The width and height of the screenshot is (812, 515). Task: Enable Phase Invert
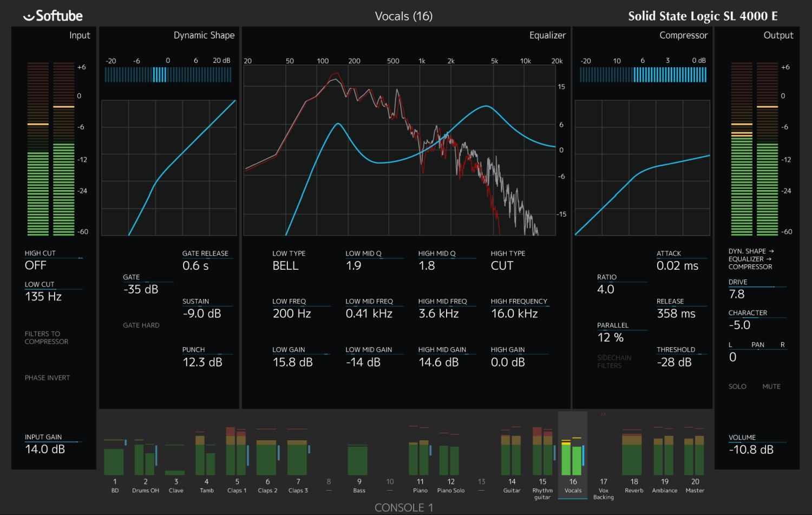tap(47, 378)
